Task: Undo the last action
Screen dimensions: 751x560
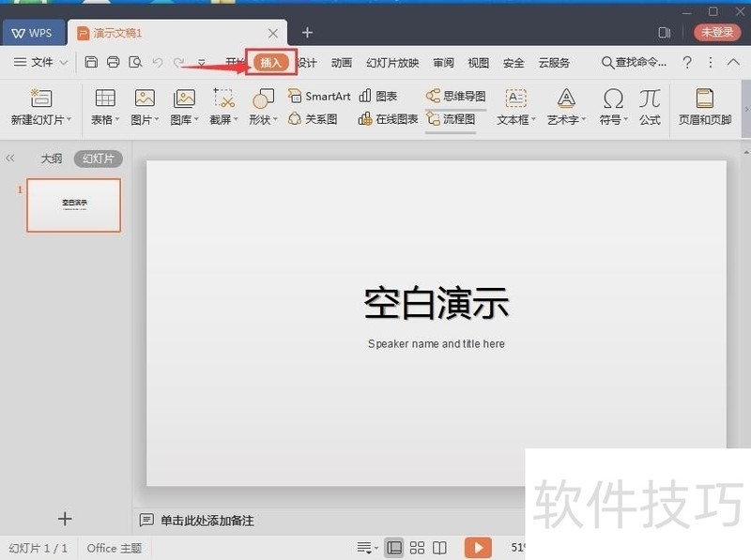Action: coord(158,62)
